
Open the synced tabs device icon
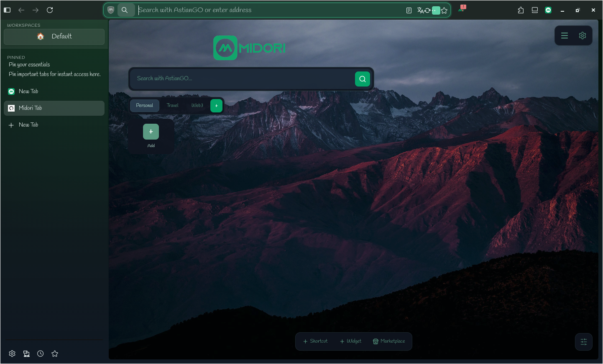tap(535, 10)
